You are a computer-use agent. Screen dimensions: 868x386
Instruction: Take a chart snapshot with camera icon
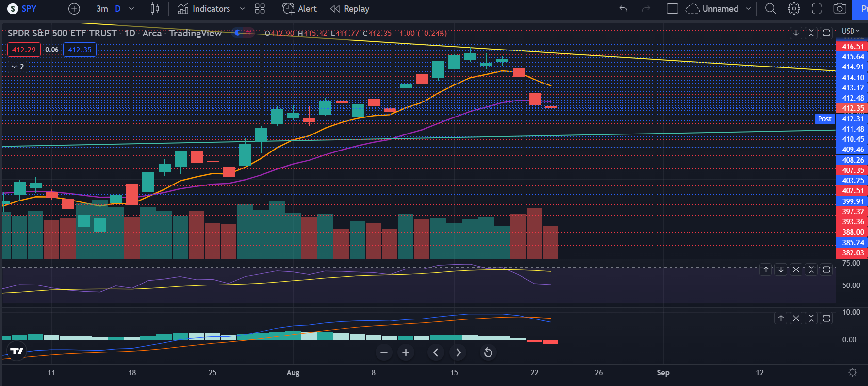[840, 9]
